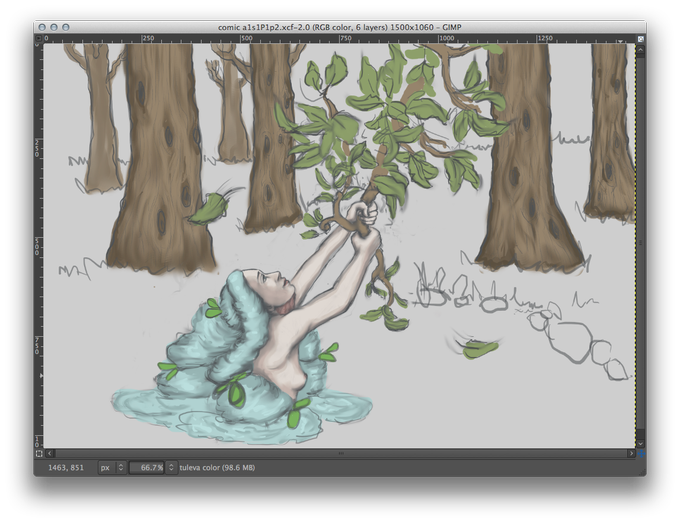Viewport: 680px width, 523px height.
Task: Click the green zoom window button
Action: (x=65, y=27)
